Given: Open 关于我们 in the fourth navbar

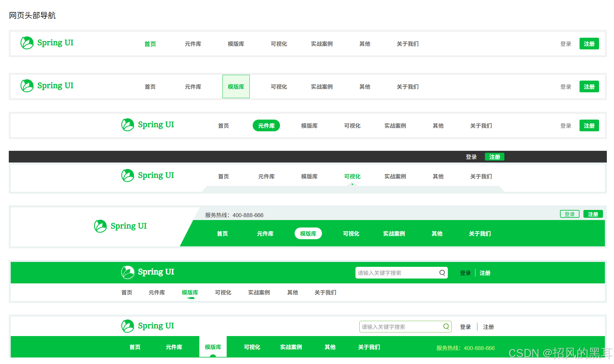Looking at the screenshot, I should point(481,176).
